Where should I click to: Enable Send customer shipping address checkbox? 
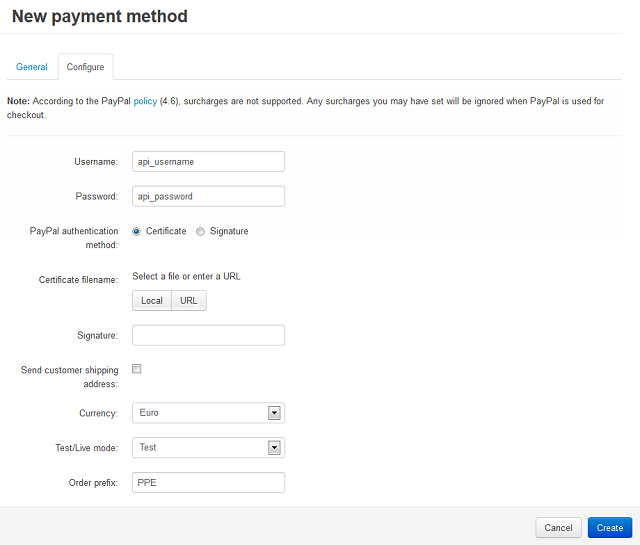coord(137,369)
